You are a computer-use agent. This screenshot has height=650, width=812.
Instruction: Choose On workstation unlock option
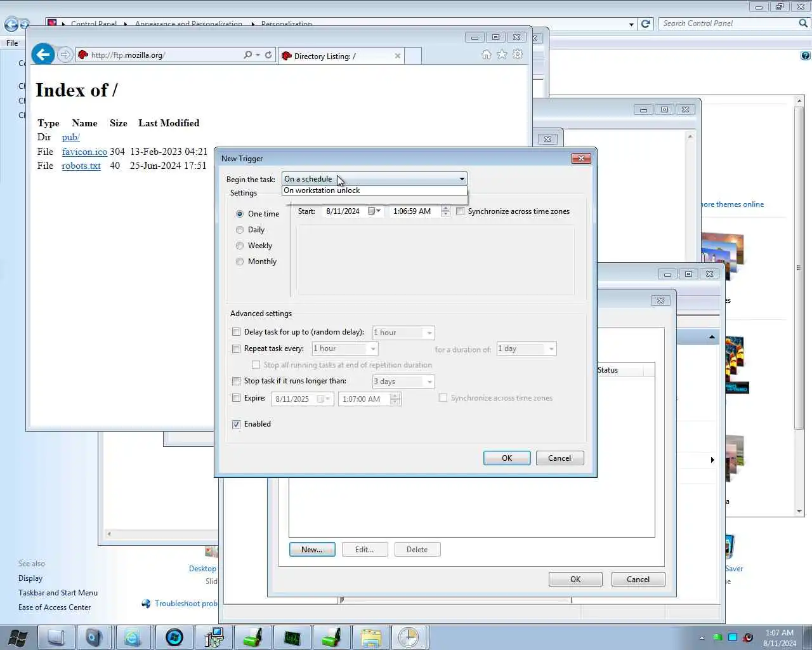(x=374, y=190)
